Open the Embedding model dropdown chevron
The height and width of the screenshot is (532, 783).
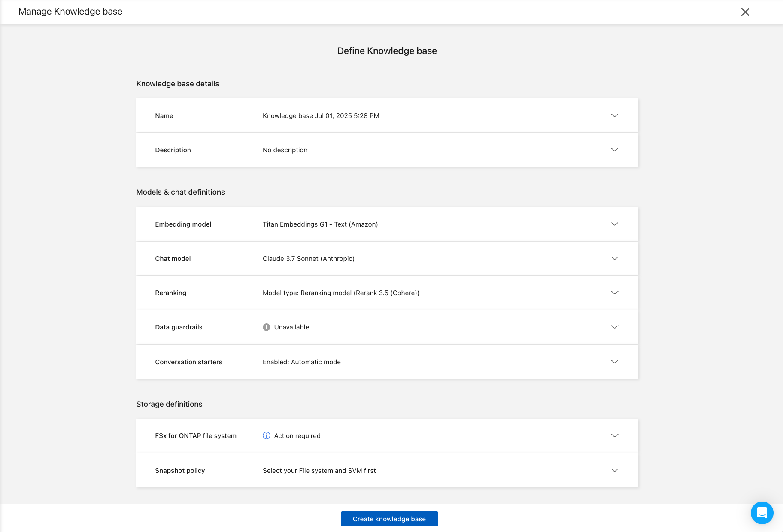click(614, 224)
